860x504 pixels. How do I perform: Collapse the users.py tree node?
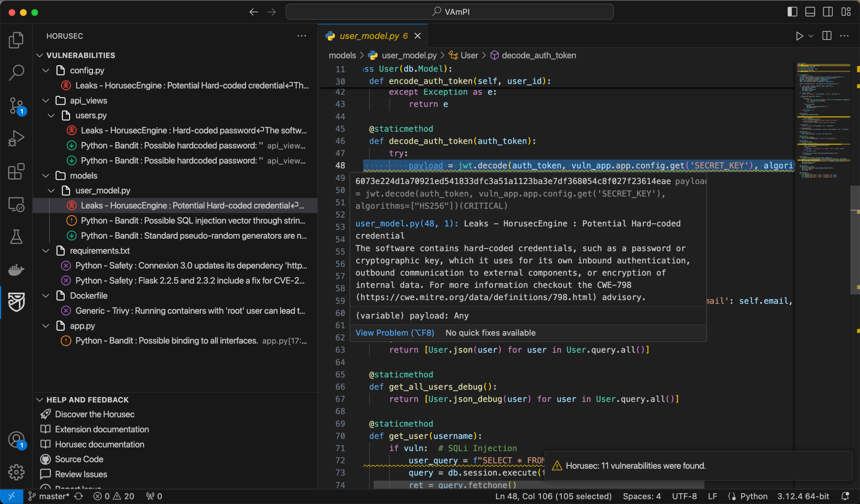(x=51, y=116)
